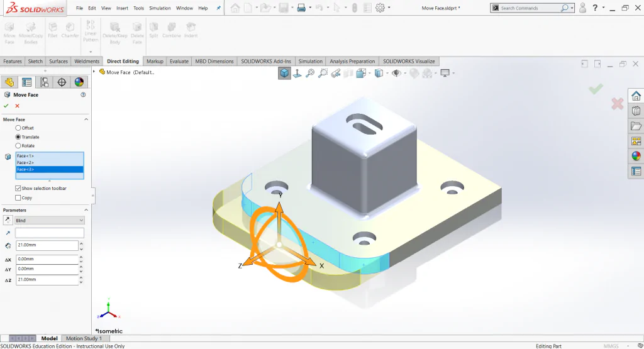Toggle Show selection toolbar checkbox

click(18, 189)
